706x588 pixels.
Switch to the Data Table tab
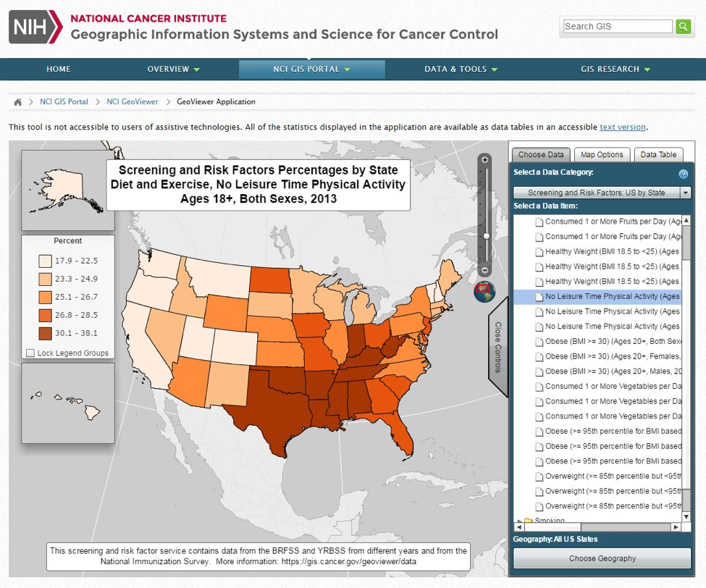coord(658,154)
